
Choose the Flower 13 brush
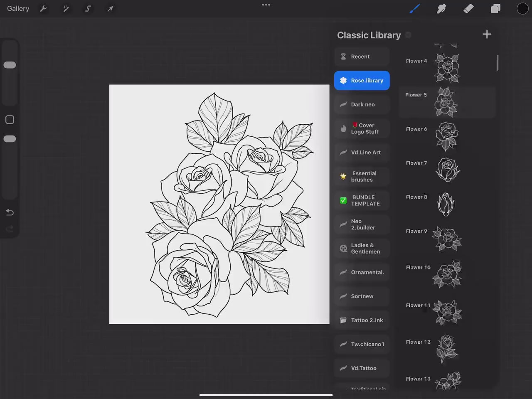click(x=447, y=380)
